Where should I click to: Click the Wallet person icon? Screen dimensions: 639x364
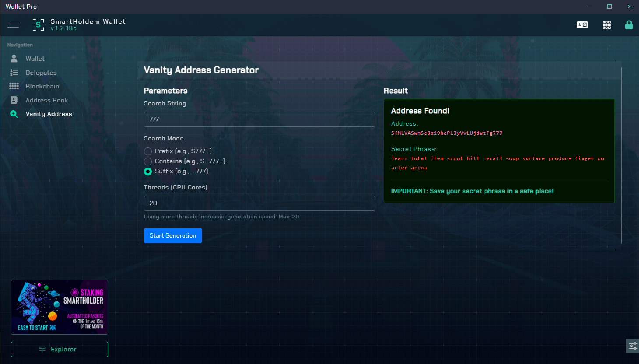[14, 59]
